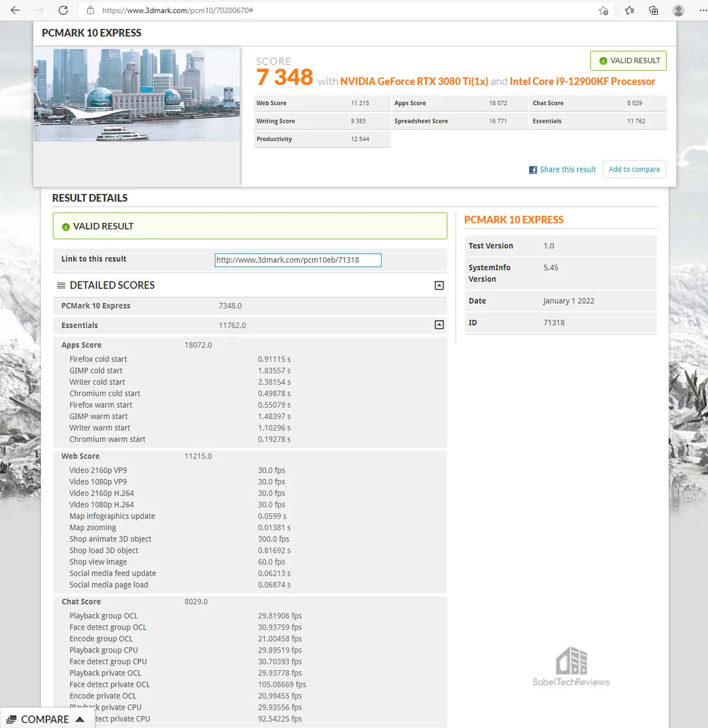Click the 7 348 overall score
This screenshot has height=728, width=708.
tap(284, 77)
